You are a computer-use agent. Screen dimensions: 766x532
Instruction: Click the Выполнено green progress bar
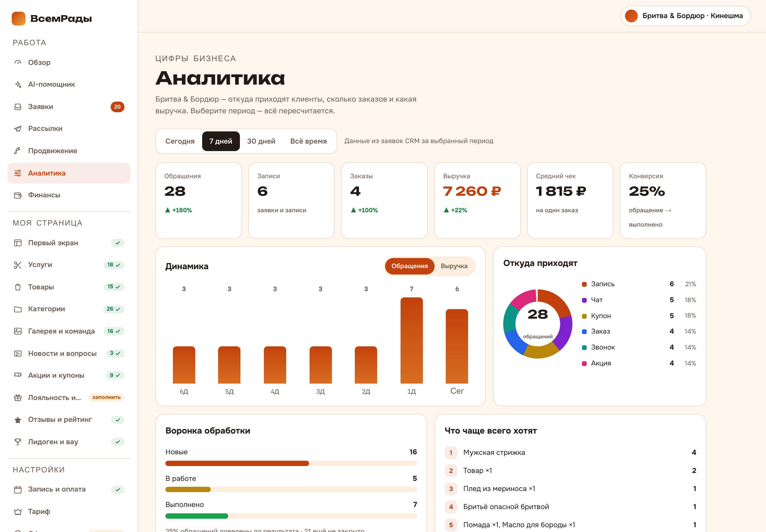197,516
